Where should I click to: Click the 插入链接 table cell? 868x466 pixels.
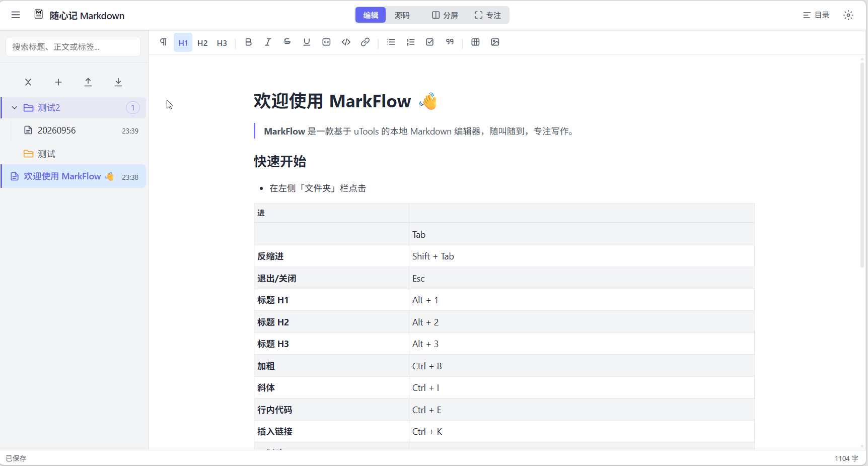click(331, 432)
